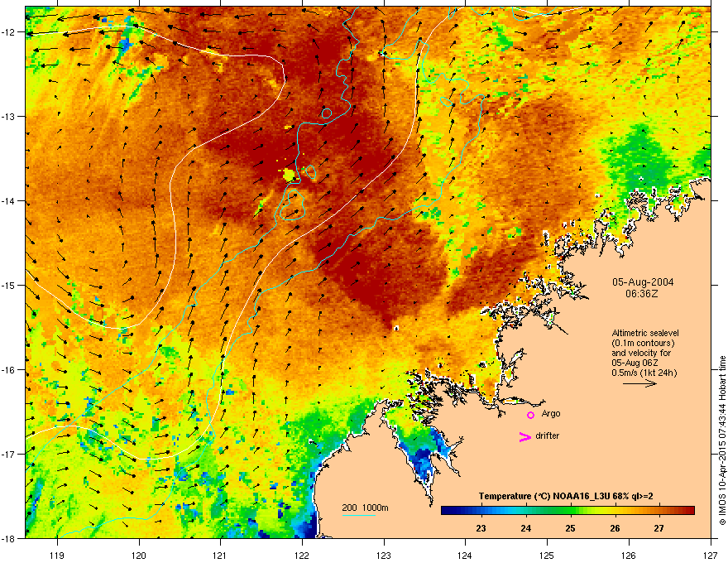Click the colorbar tick label '24'
The width and height of the screenshot is (728, 563).
pyautogui.click(x=525, y=528)
